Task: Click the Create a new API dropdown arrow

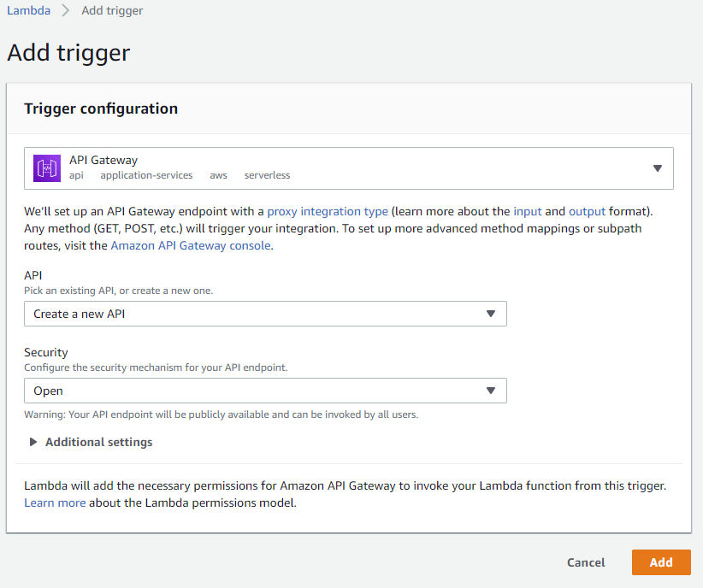Action: tap(491, 314)
